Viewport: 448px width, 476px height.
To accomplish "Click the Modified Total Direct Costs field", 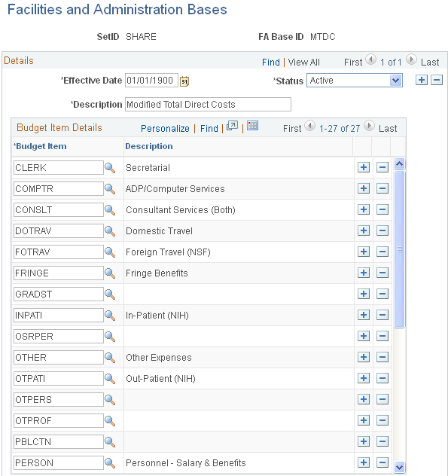I will coord(208,105).
